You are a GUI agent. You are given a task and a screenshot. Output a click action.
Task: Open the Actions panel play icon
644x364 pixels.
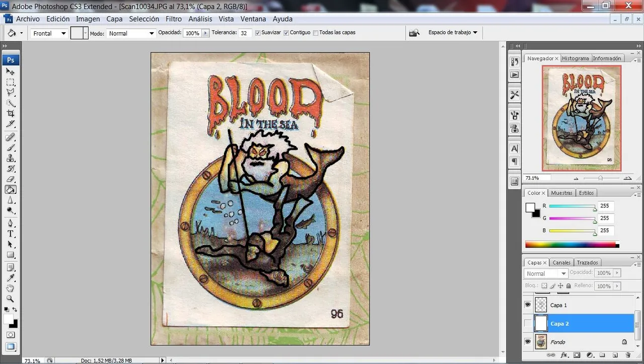(x=515, y=75)
